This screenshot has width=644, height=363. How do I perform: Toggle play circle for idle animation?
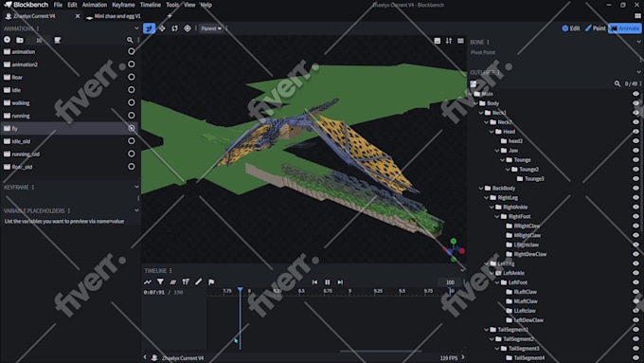coord(131,90)
